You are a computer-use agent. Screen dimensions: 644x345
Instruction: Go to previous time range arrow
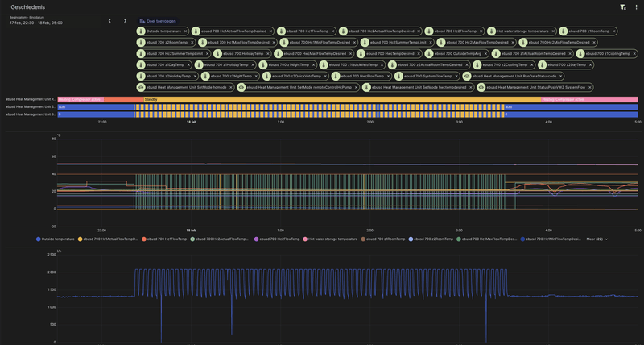(109, 21)
